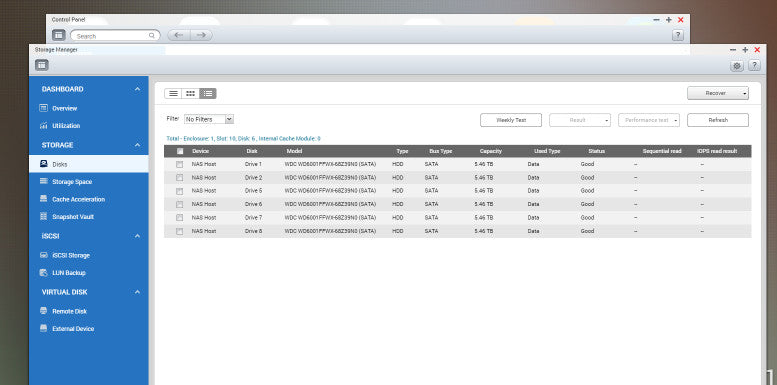Click the Utilization chart icon
The width and height of the screenshot is (777, 385).
pos(44,126)
